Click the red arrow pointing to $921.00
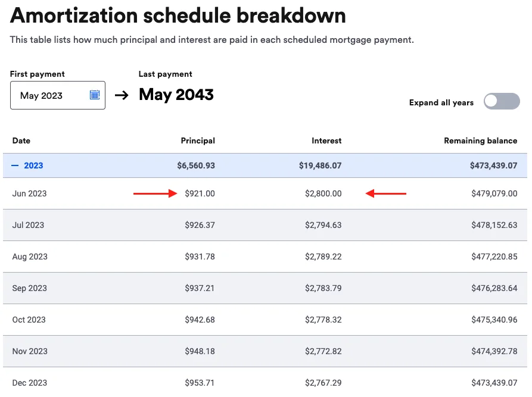Viewport: 532px width, 397px height. (155, 193)
